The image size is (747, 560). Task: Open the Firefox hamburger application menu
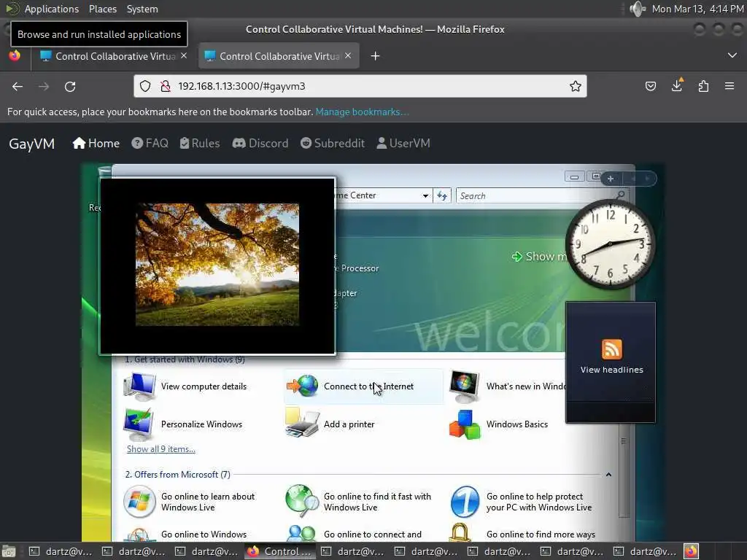click(x=729, y=86)
